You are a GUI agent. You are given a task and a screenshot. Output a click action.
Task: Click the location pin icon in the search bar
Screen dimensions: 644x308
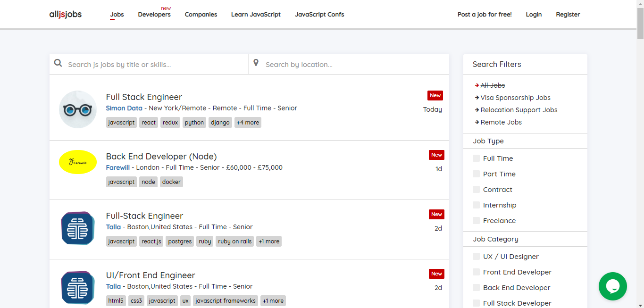pos(256,62)
